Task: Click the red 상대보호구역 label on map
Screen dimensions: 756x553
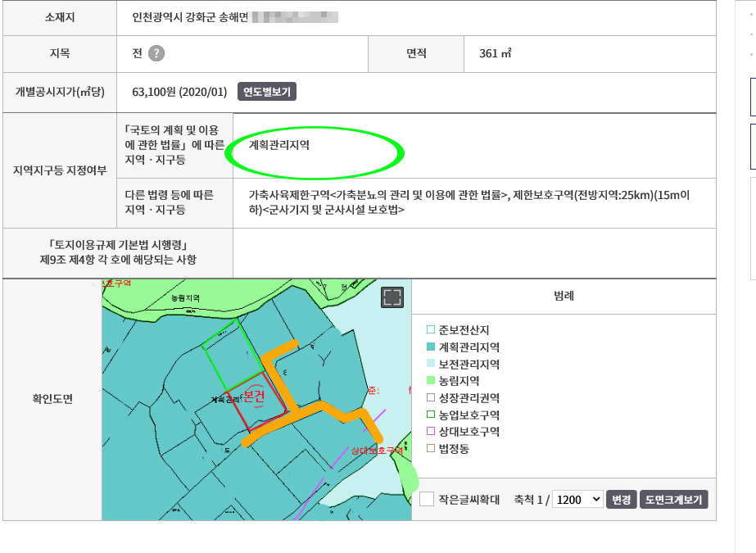Action: [x=377, y=451]
